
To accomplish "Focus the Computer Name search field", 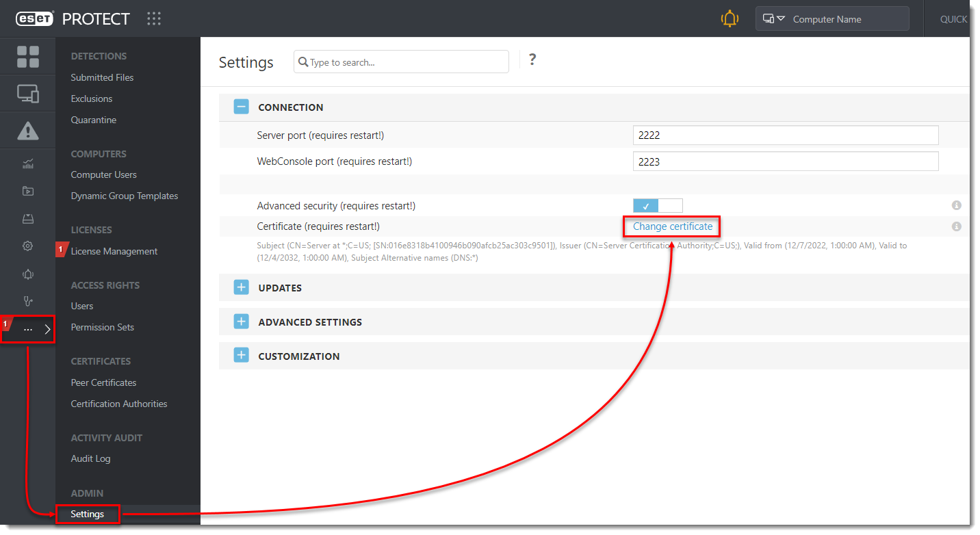I will click(832, 19).
